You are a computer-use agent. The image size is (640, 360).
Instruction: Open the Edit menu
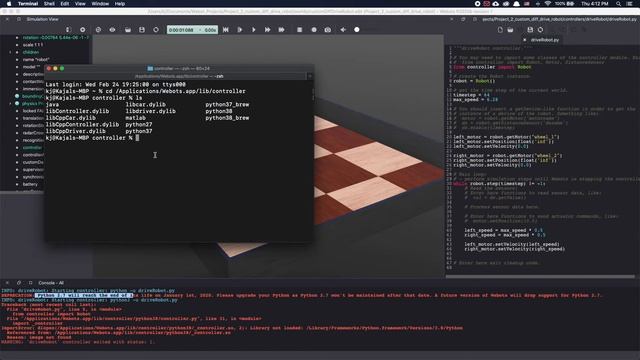(x=64, y=4)
